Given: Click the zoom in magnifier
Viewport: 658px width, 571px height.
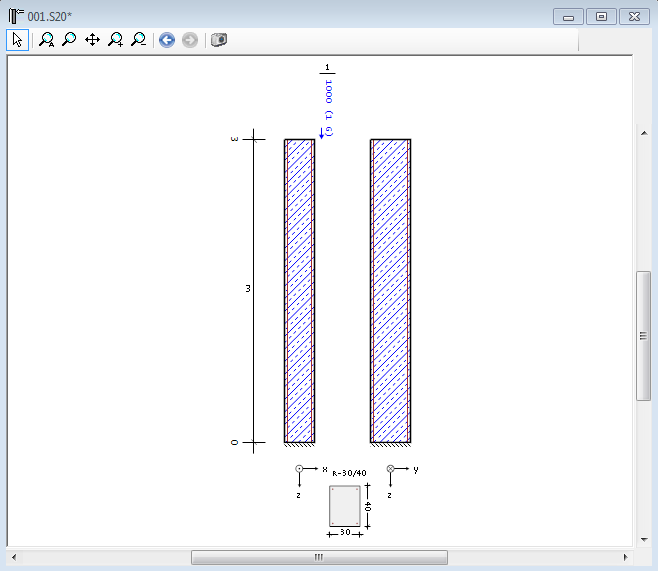Looking at the screenshot, I should (x=115, y=40).
